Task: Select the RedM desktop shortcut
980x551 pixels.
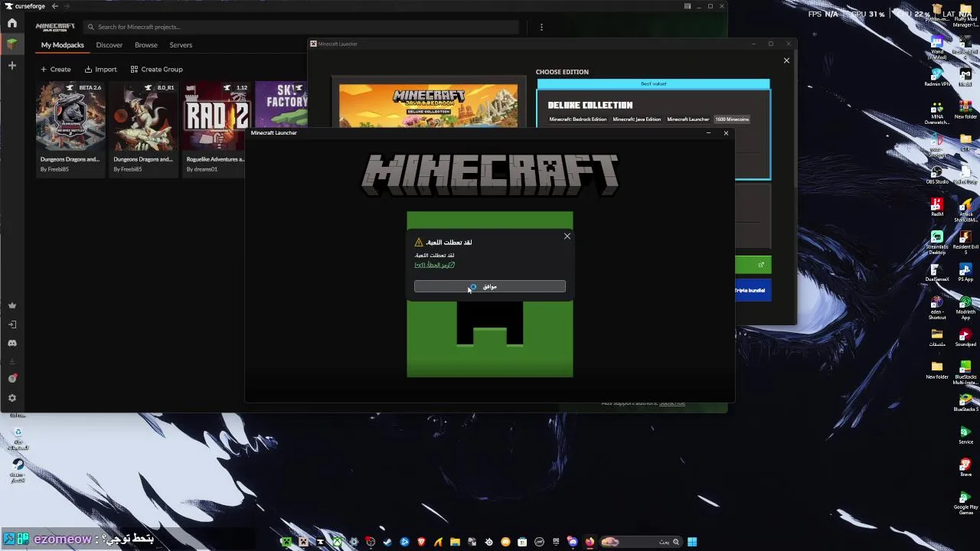Action: [937, 207]
